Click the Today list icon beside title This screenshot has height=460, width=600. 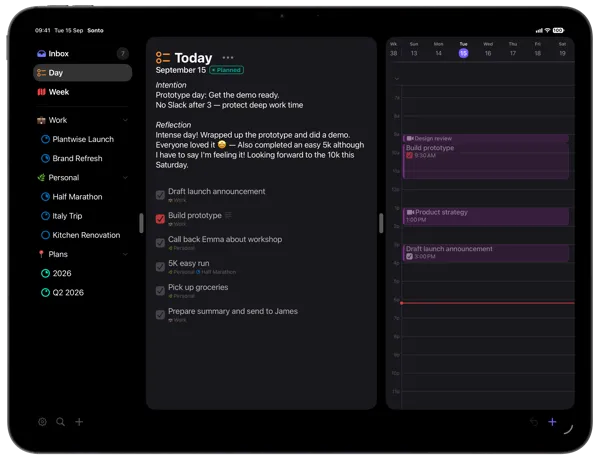point(163,58)
